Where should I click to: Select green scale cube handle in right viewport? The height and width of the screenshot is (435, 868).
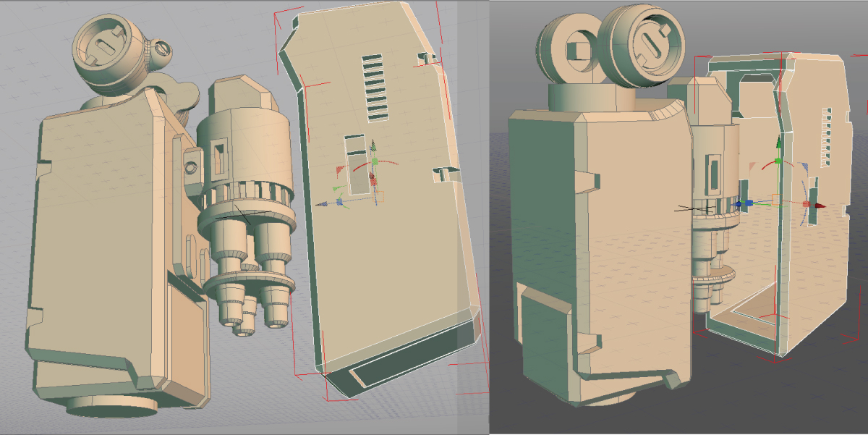click(x=778, y=161)
